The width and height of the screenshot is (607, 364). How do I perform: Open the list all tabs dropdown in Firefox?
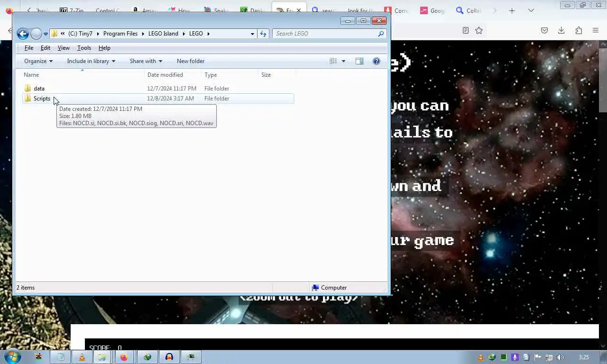point(531,10)
